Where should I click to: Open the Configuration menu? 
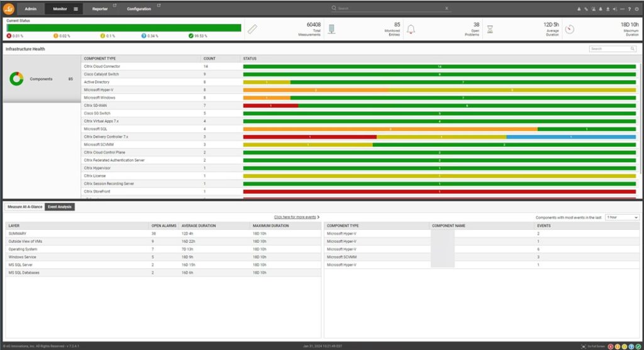coord(139,9)
